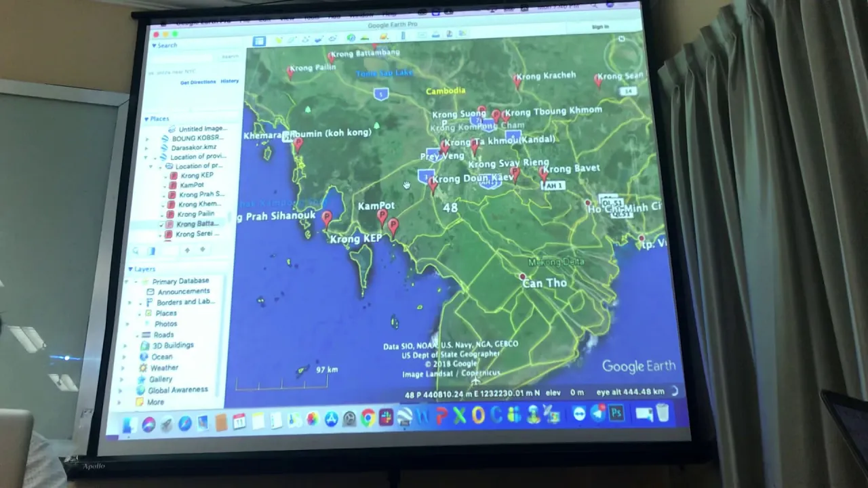Image resolution: width=868 pixels, height=488 pixels.
Task: Select the Add Polygon toolbar icon
Action: (292, 39)
